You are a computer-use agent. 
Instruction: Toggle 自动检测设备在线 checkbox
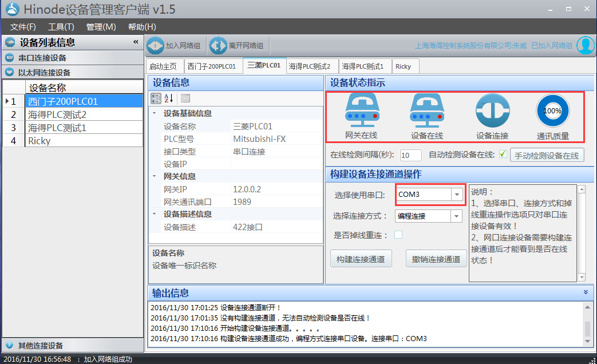coord(503,155)
